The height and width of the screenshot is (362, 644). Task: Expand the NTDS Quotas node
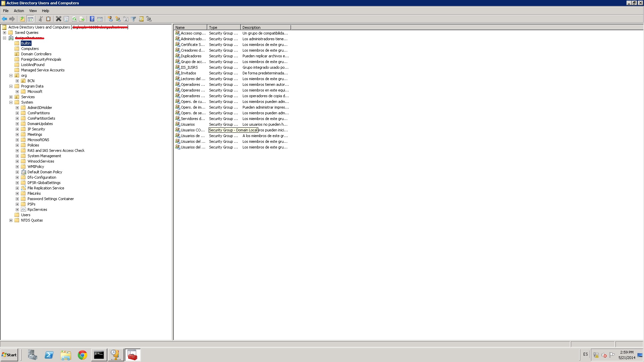pos(11,220)
